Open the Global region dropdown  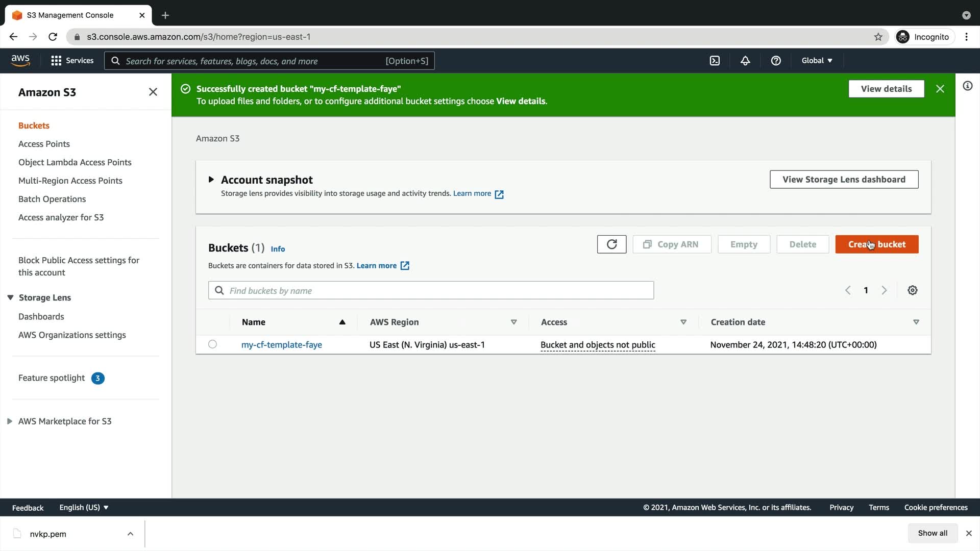817,61
